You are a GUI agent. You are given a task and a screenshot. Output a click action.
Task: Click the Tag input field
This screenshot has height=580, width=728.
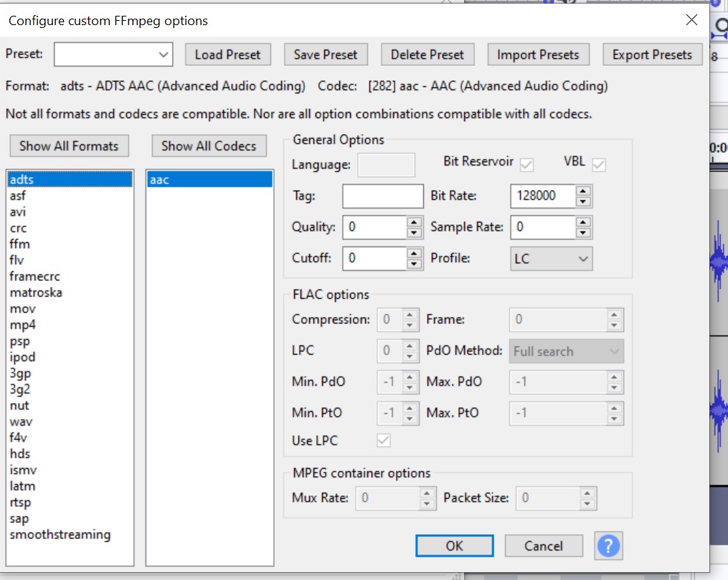(x=383, y=196)
